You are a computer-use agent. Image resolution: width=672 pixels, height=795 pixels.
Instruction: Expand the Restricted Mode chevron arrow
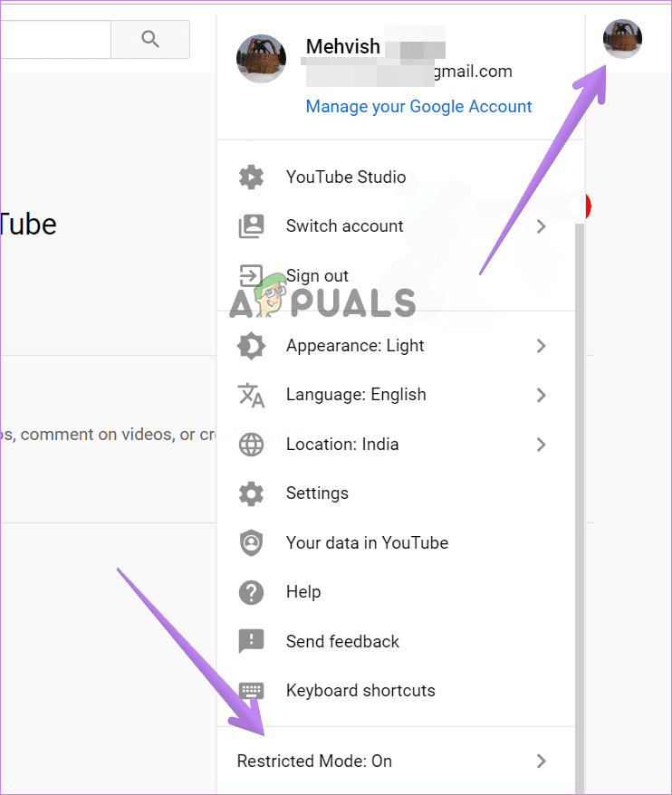pos(542,761)
